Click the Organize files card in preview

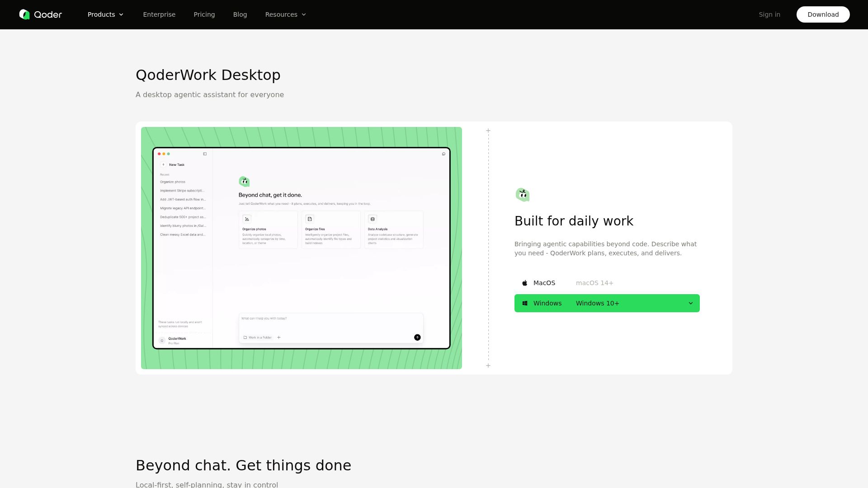(331, 230)
